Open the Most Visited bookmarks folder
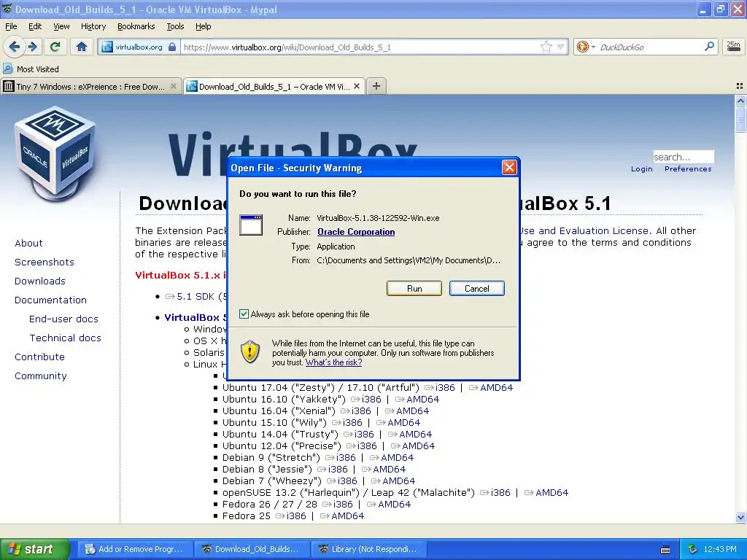This screenshot has width=747, height=560. [x=31, y=69]
